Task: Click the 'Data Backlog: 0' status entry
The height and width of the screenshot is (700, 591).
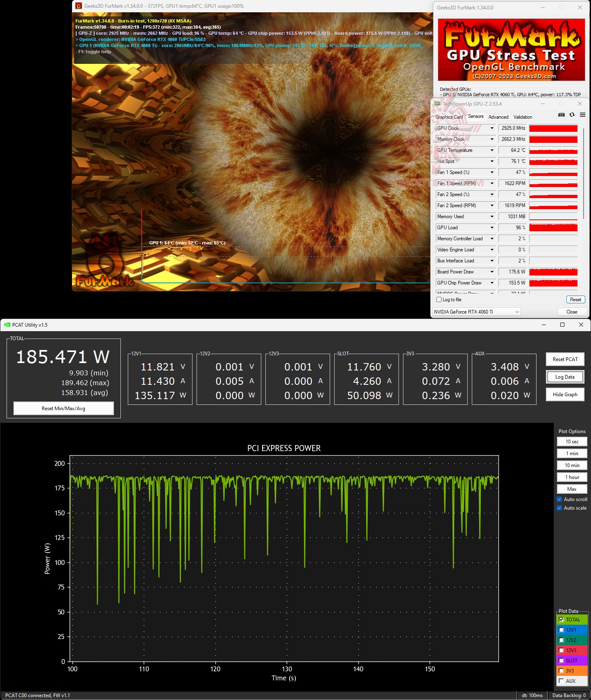Action: point(569,695)
